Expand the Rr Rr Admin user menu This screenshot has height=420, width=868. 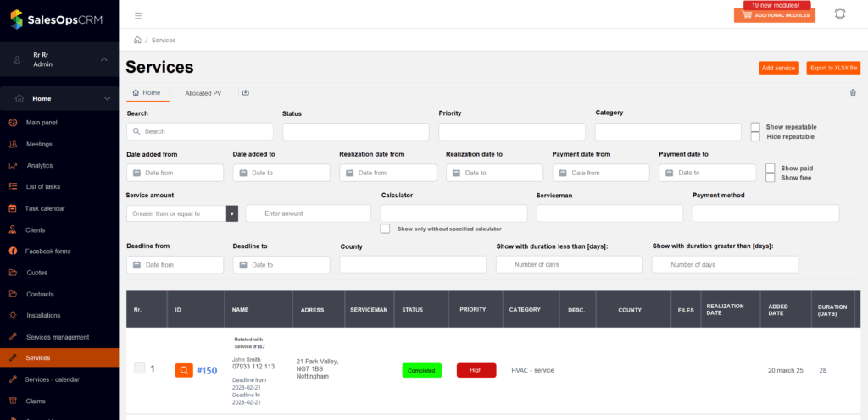click(x=103, y=59)
